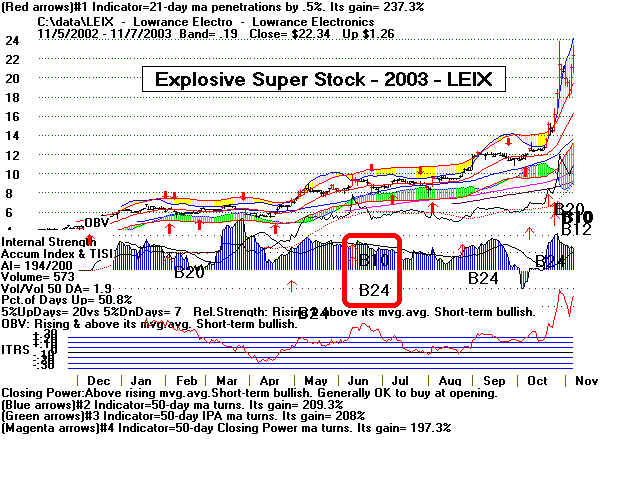The width and height of the screenshot is (640, 480).
Task: Click the 24 price level on the y-axis
Action: (12, 41)
